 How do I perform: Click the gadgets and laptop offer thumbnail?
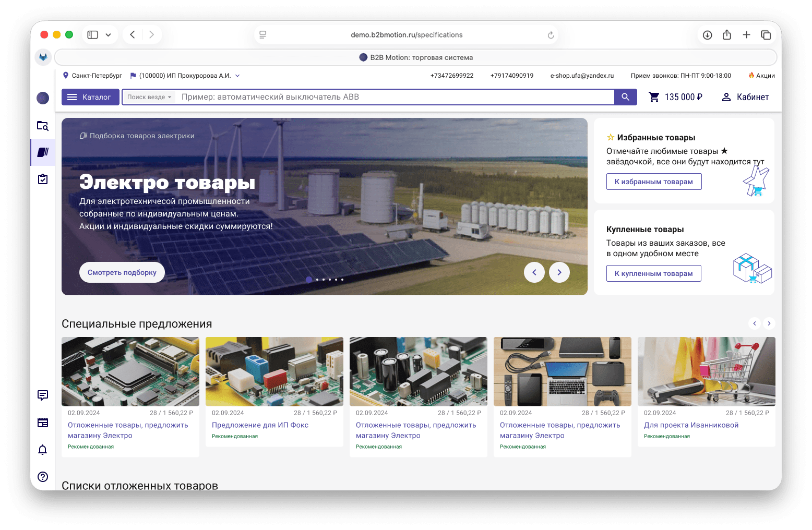point(563,371)
